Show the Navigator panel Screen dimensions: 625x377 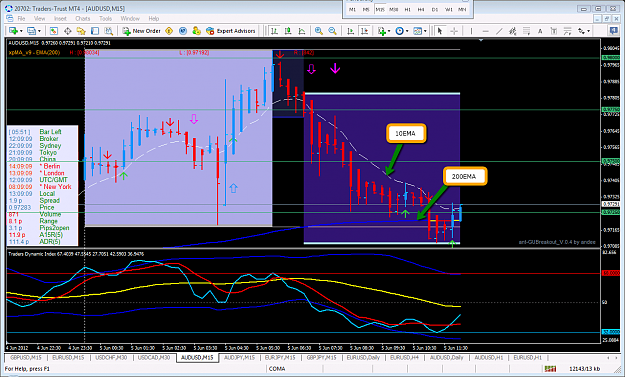[x=81, y=31]
